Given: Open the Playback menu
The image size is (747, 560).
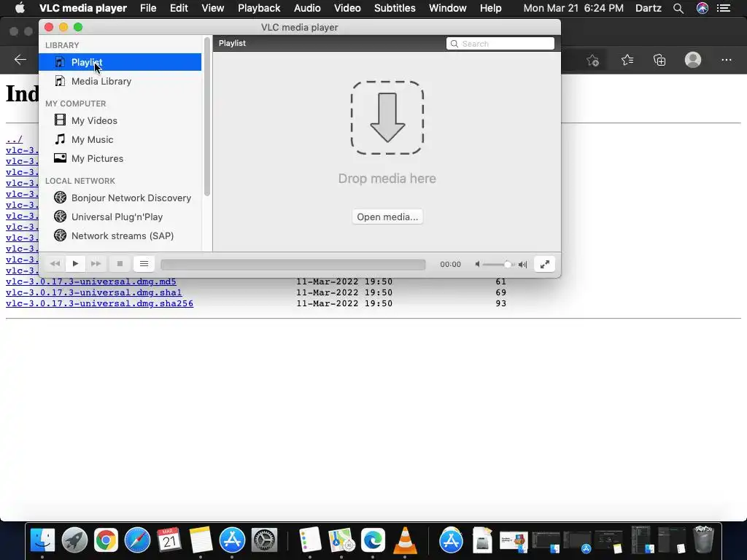Looking at the screenshot, I should pyautogui.click(x=259, y=8).
